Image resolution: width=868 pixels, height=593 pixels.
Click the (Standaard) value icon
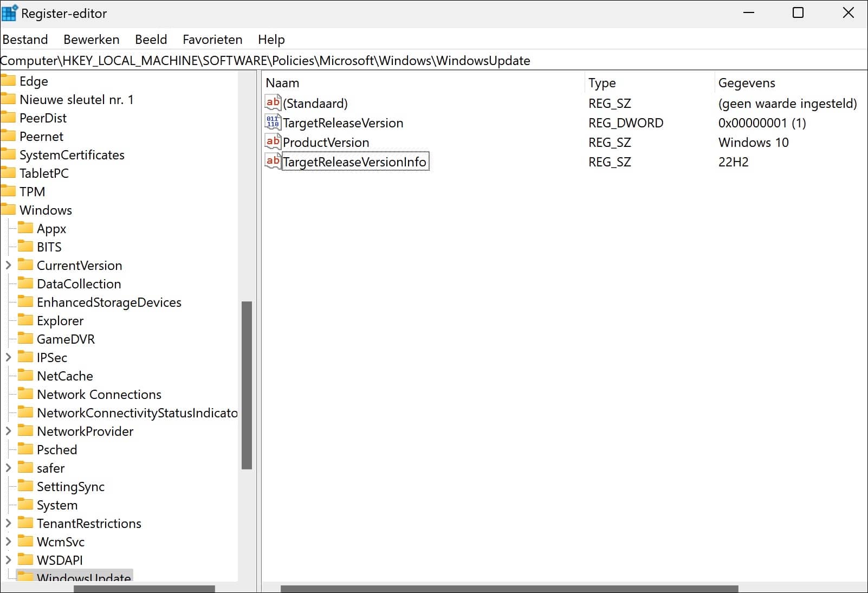(273, 103)
